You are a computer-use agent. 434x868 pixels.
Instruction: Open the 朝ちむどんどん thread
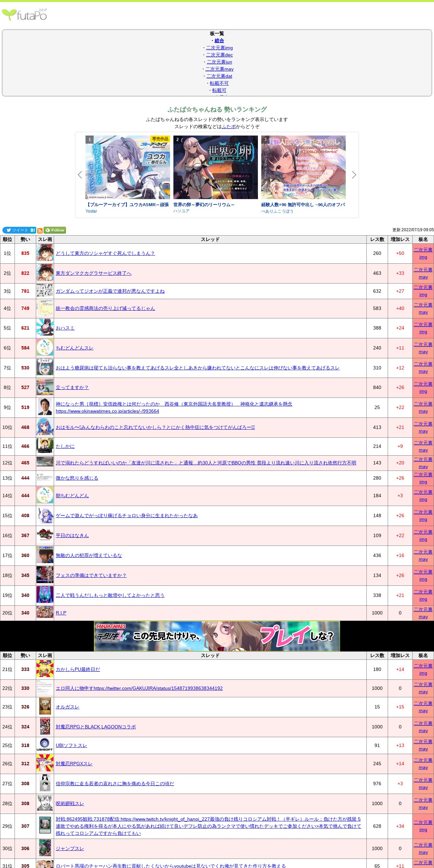(x=72, y=496)
